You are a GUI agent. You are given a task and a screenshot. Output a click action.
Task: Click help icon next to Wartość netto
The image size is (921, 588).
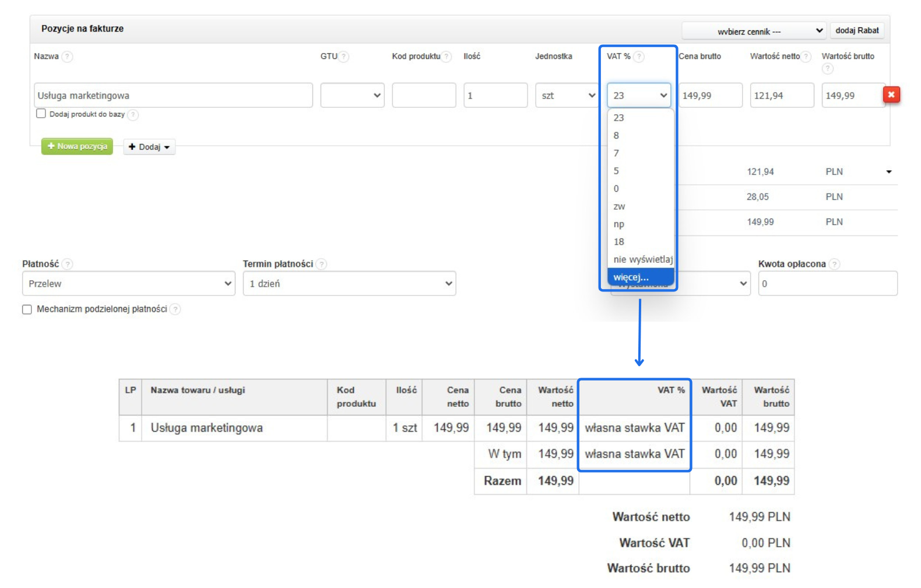(x=806, y=57)
